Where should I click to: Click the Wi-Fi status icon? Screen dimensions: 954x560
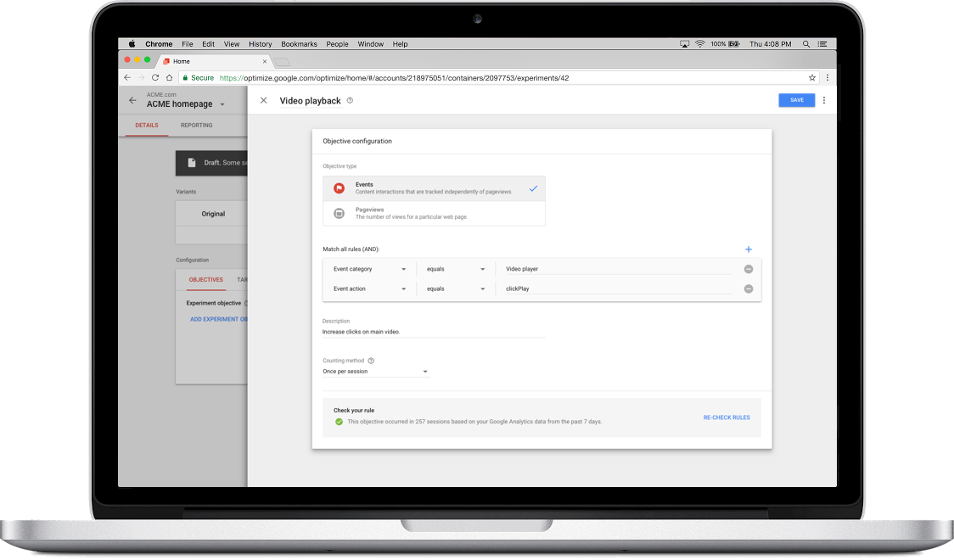pyautogui.click(x=699, y=44)
